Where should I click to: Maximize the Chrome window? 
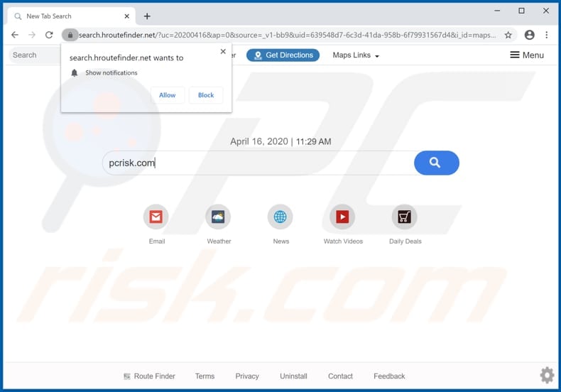522,11
